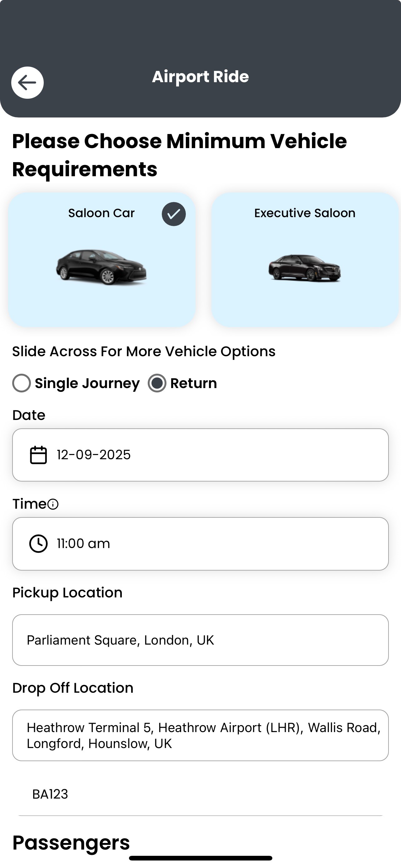Click the Saloon Car selected checkmark
Viewport: 401px width, 868px height.
pyautogui.click(x=173, y=214)
